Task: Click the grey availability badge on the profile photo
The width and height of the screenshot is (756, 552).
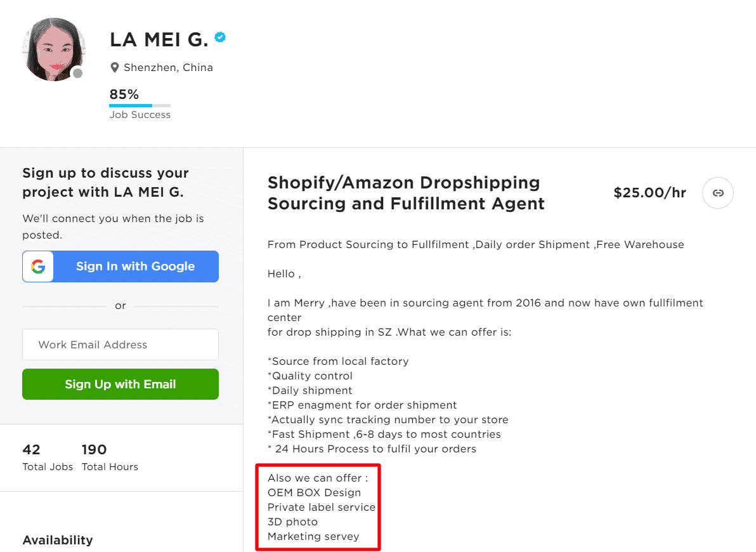Action: point(78,73)
